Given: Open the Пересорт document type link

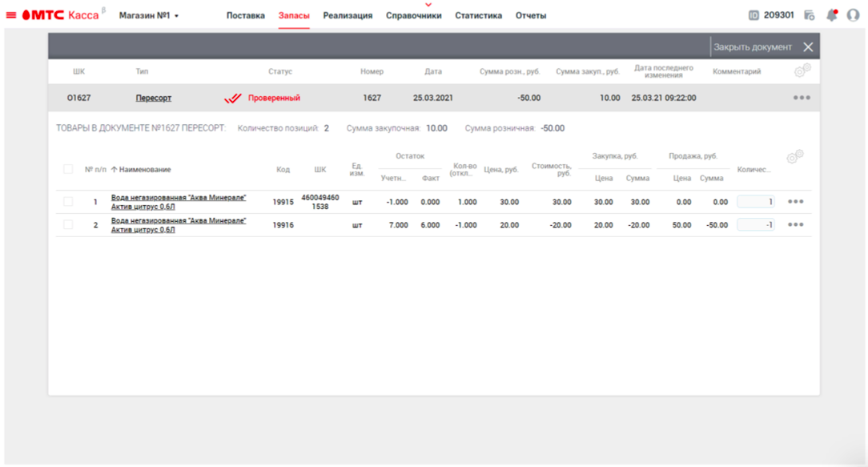Looking at the screenshot, I should (153, 98).
